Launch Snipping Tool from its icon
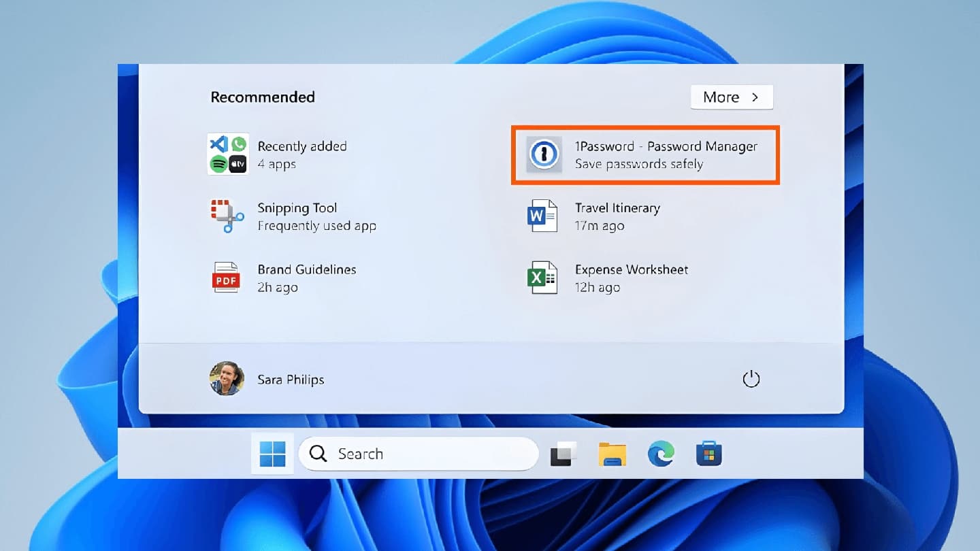 [227, 216]
